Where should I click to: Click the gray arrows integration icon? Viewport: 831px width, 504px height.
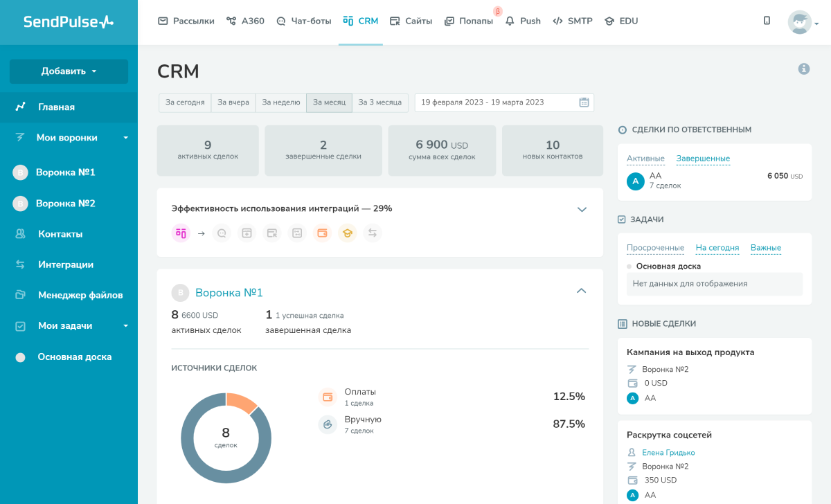(x=373, y=233)
